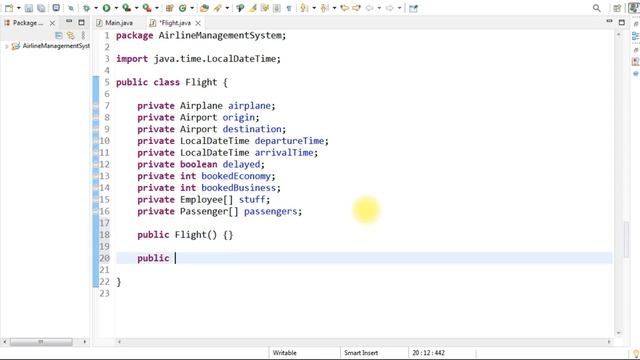
Task: Open the New wizard dropdown arrow
Action: 18,8
